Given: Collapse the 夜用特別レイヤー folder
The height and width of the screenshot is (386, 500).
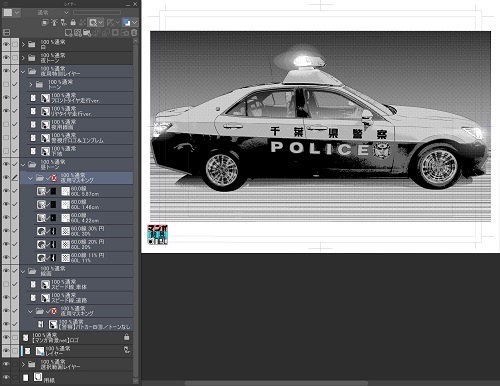Looking at the screenshot, I should pos(23,71).
